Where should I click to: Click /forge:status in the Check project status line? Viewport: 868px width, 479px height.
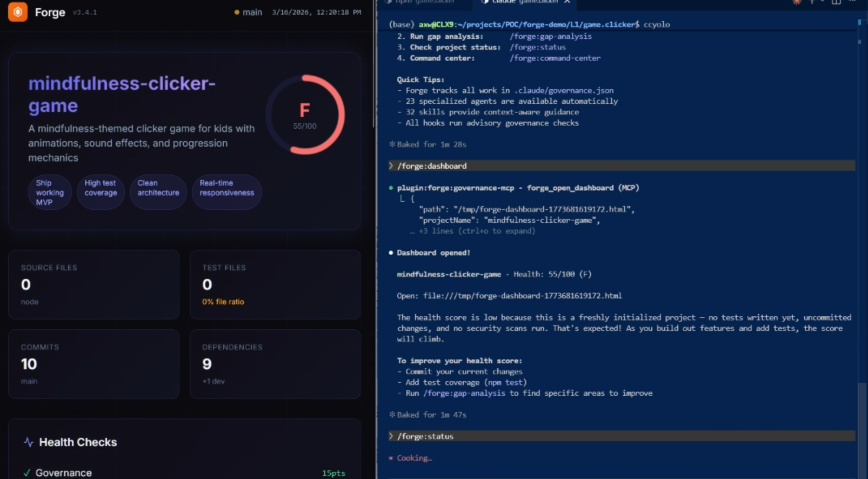[x=537, y=47]
